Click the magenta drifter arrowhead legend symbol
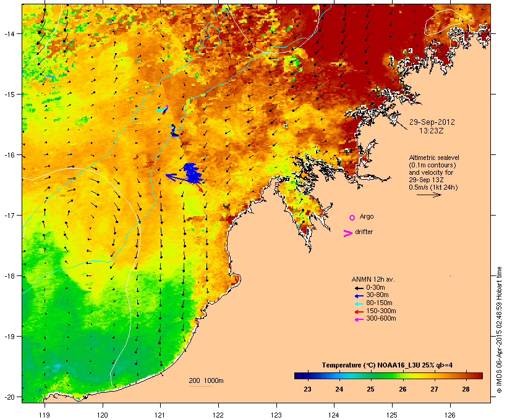The image size is (507, 420). tap(348, 233)
